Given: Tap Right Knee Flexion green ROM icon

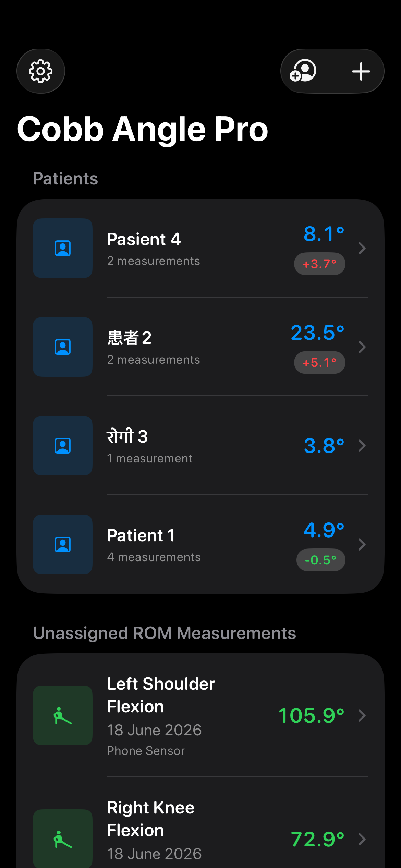Looking at the screenshot, I should point(63,839).
